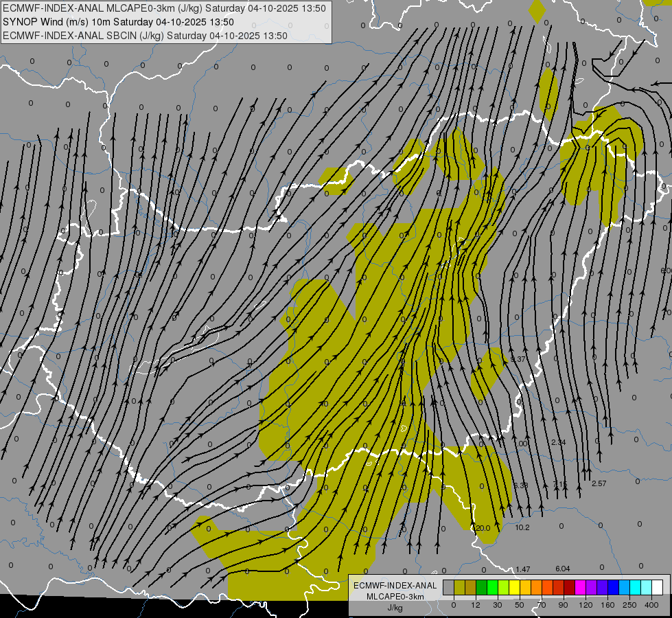Click the legend tick label 400

651,605
